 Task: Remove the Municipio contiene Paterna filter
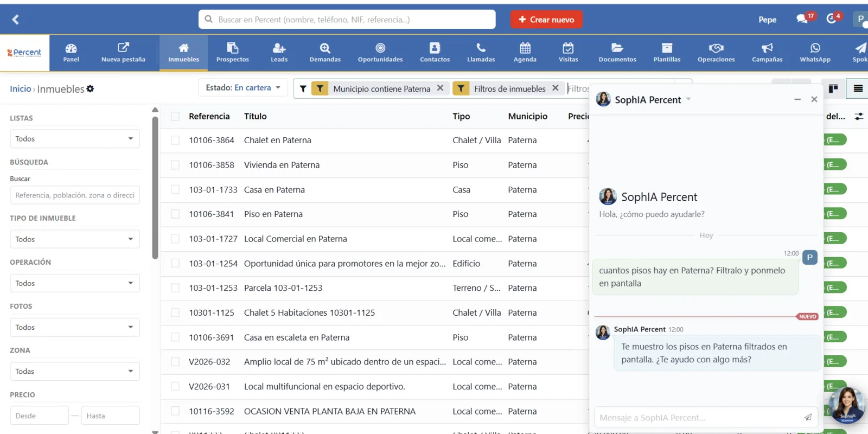point(440,88)
